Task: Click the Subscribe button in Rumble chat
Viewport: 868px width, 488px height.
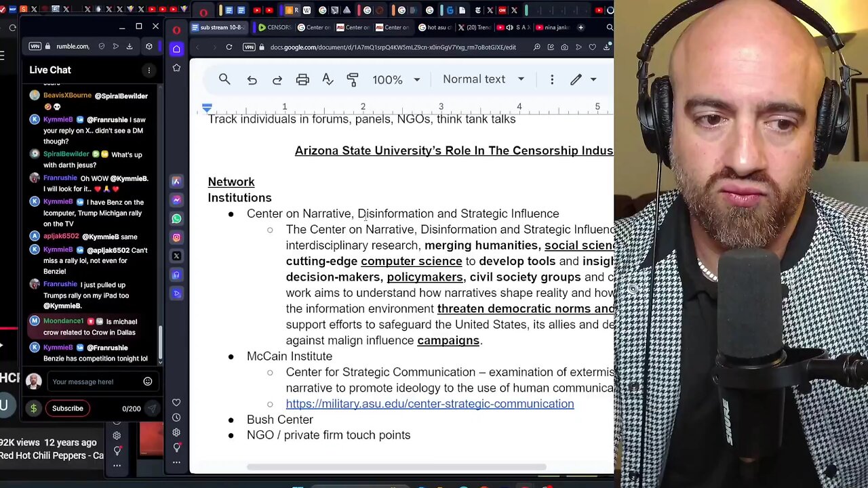Action: coord(68,408)
